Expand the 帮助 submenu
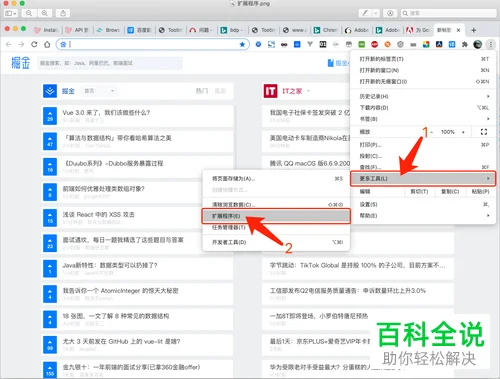The height and width of the screenshot is (379, 500). 423,216
